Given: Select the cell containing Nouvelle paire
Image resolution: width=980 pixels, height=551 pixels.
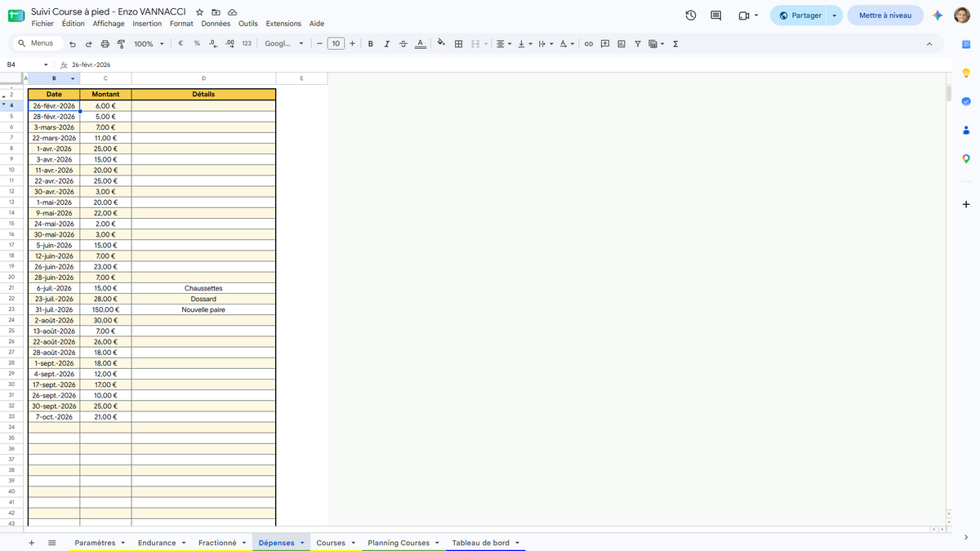Looking at the screenshot, I should pos(203,309).
